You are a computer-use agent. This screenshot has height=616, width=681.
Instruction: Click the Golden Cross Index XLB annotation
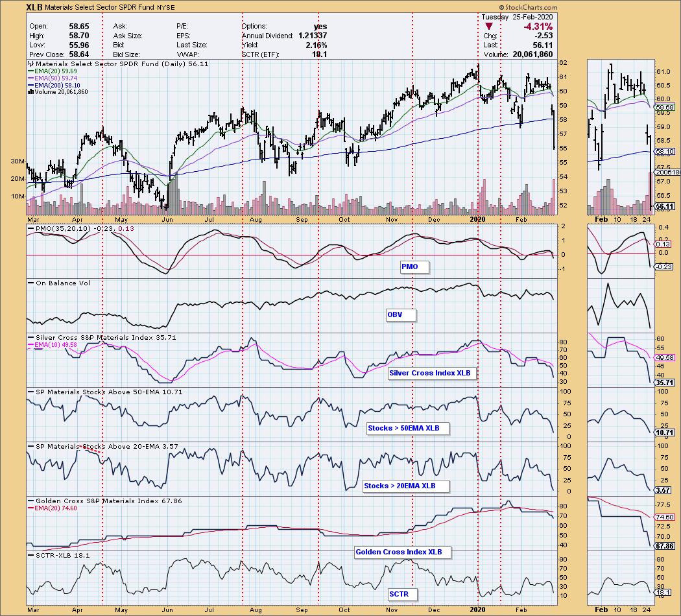[403, 552]
